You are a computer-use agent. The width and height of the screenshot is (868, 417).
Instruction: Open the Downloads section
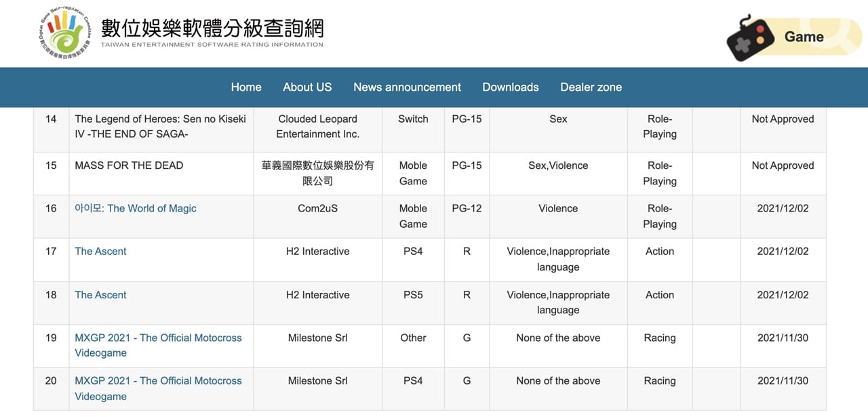pyautogui.click(x=511, y=87)
